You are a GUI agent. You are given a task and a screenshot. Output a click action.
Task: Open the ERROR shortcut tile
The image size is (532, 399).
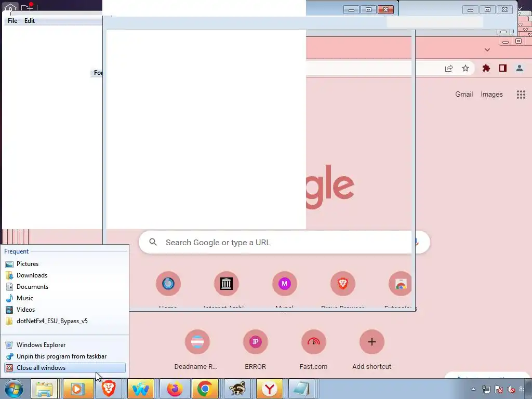point(256,350)
